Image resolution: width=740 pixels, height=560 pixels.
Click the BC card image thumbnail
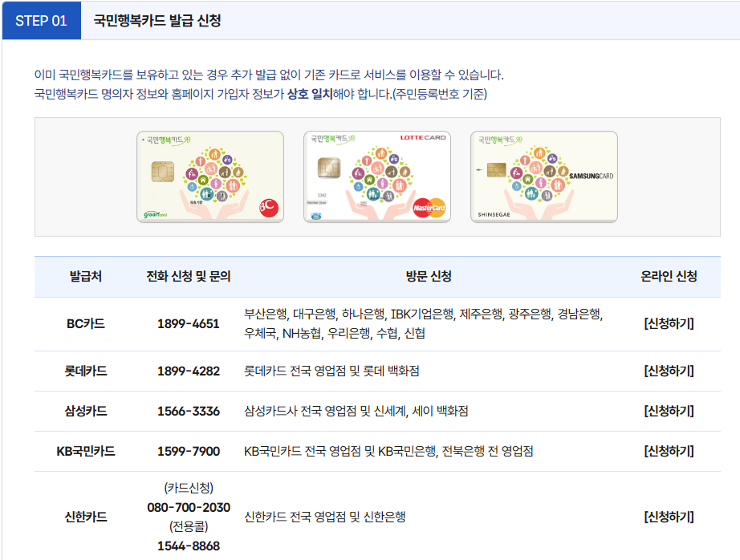tap(210, 177)
